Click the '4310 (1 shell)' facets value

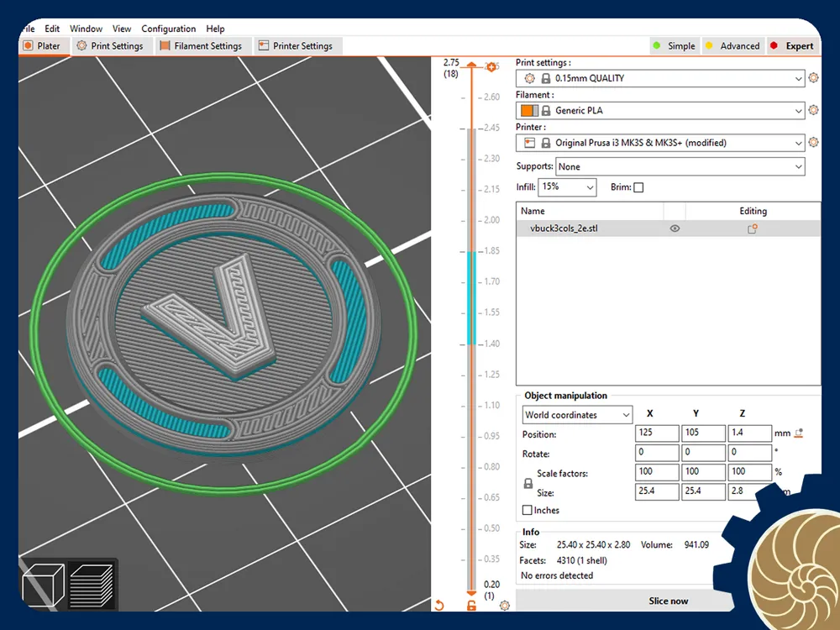[581, 560]
